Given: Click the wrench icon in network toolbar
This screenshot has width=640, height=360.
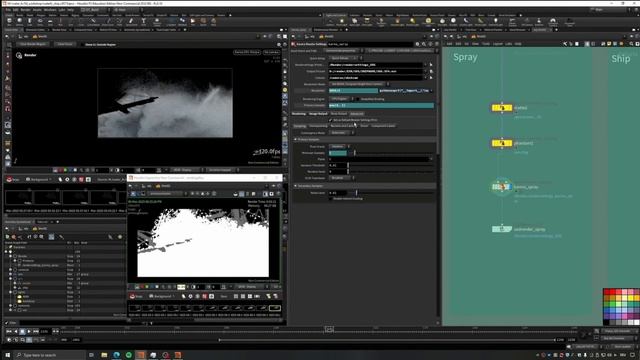Looking at the screenshot, I should click(x=565, y=44).
